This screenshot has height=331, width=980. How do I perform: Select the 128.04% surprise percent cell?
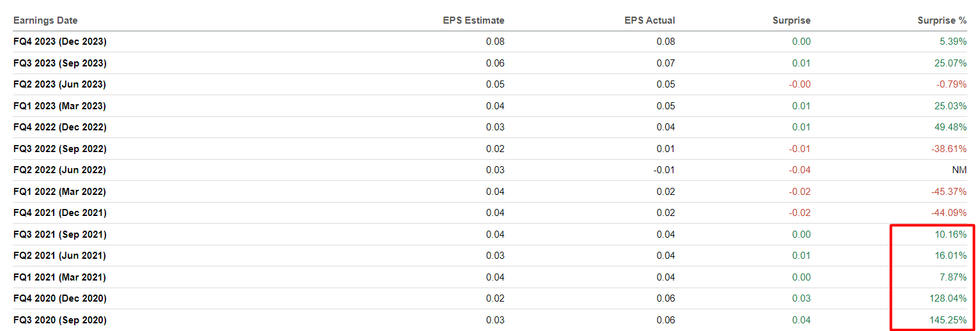[x=948, y=298]
